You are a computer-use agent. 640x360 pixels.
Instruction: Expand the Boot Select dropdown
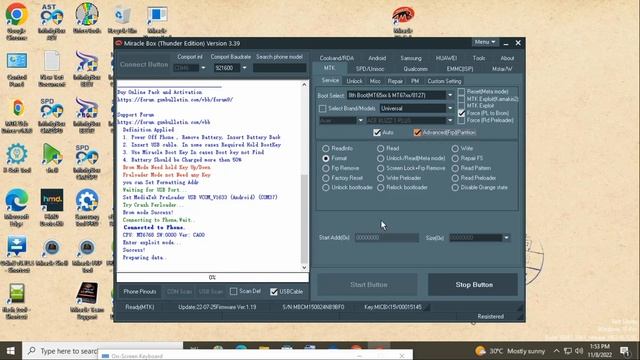tap(450, 96)
